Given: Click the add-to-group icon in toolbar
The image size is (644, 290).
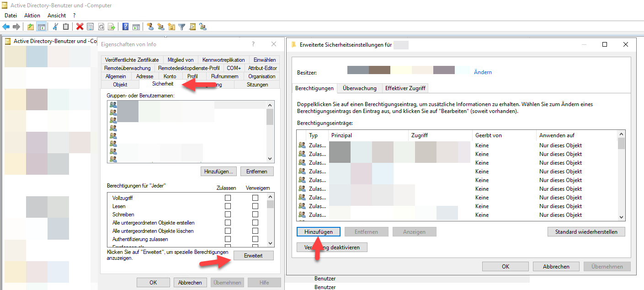Looking at the screenshot, I should (x=203, y=27).
